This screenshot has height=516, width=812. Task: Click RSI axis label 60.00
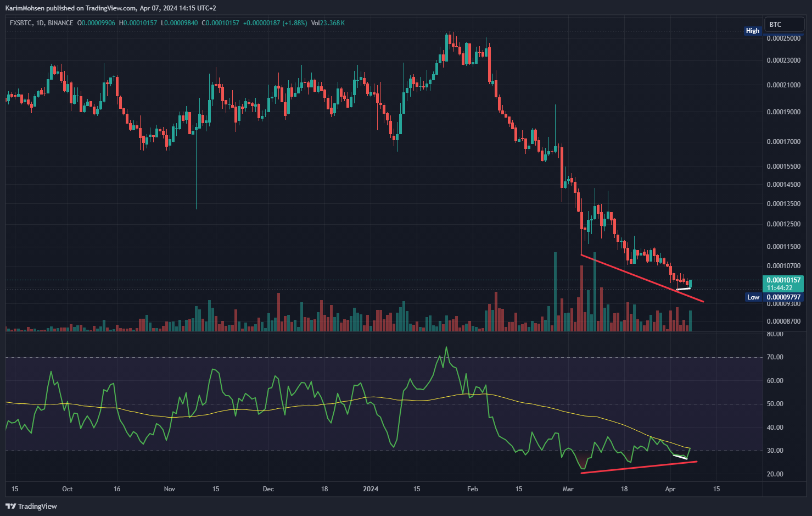775,381
